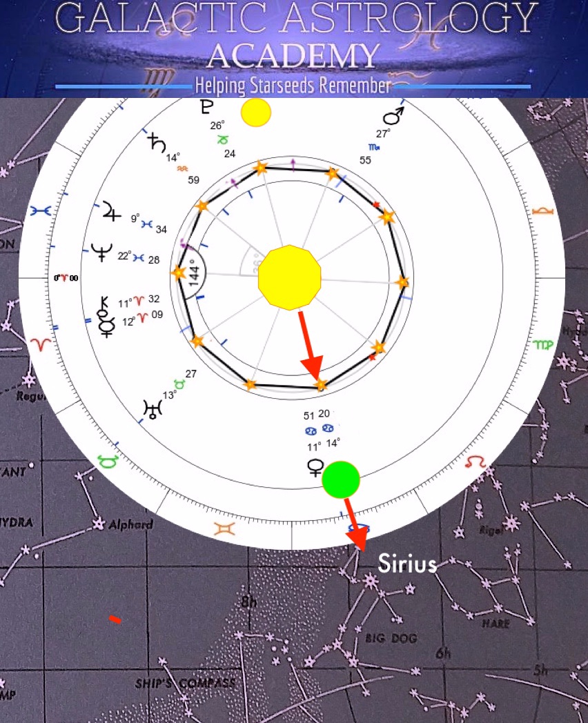Select the orange Gemini sign on outer ring
Screen dimensions: 588x723
click(224, 528)
